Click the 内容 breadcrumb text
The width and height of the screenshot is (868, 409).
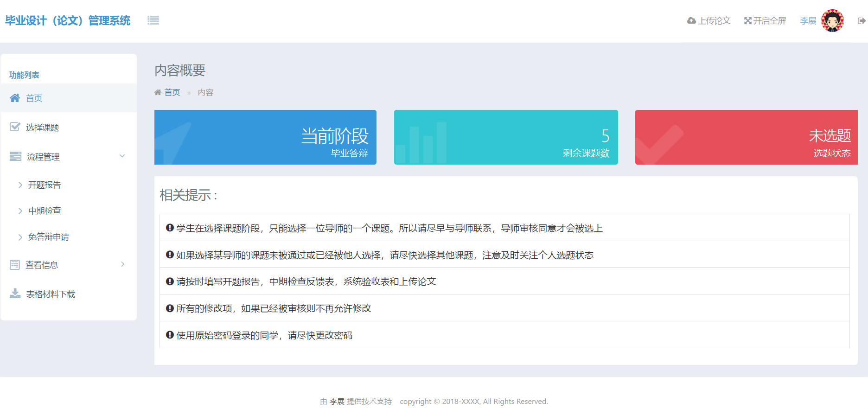[205, 92]
